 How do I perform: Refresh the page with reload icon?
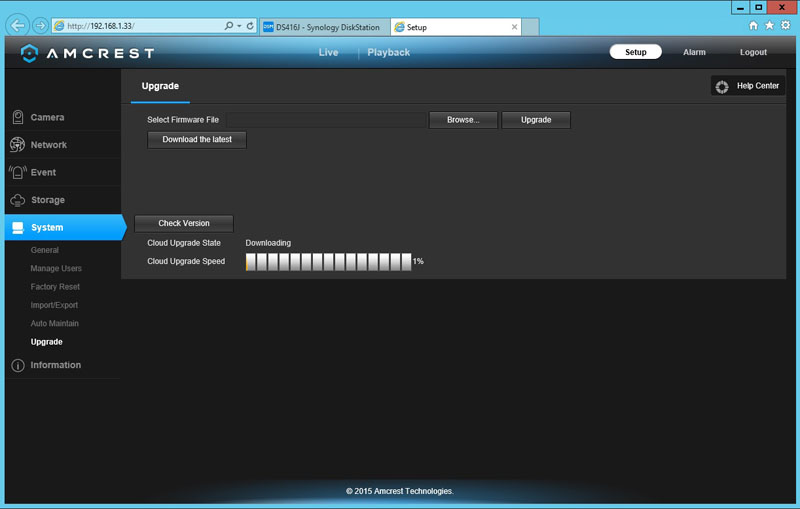click(x=250, y=26)
